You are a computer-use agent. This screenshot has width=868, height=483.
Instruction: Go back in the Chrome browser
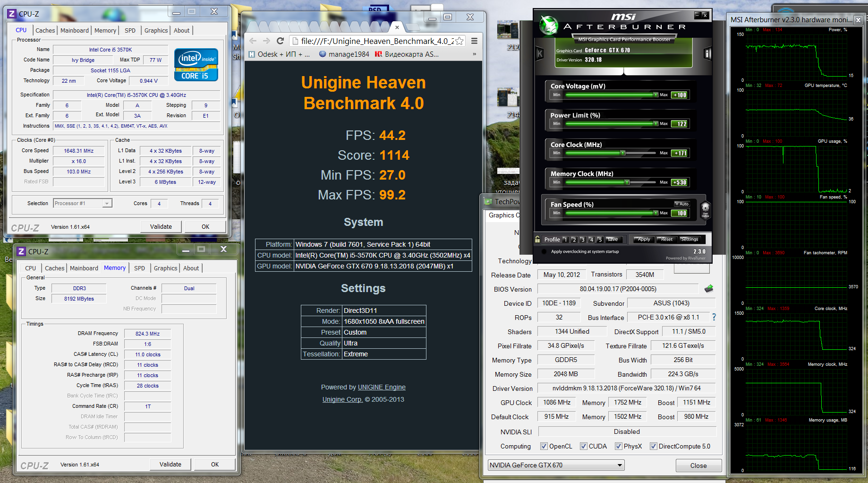253,41
